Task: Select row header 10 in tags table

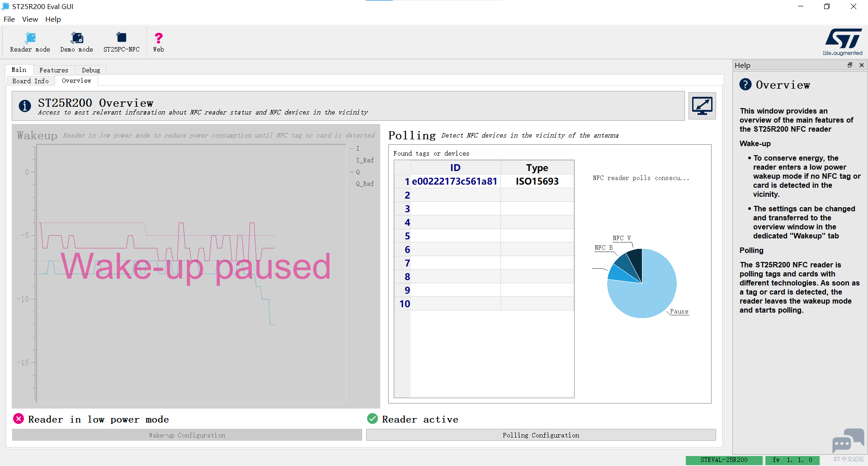Action: pyautogui.click(x=402, y=304)
